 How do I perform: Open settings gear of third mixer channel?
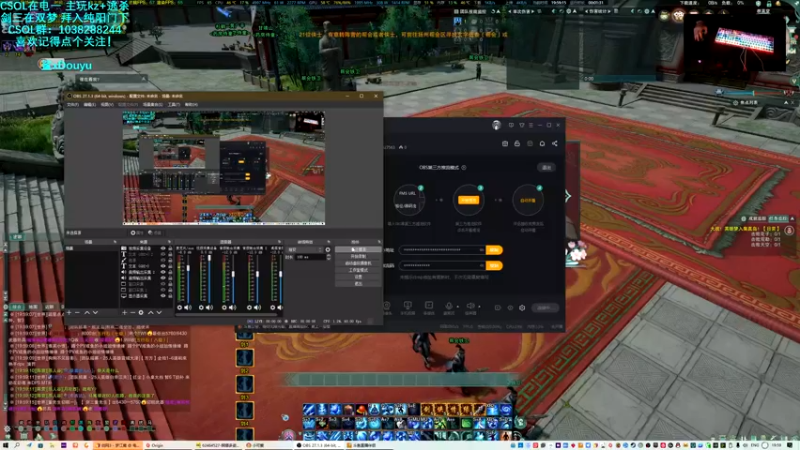pyautogui.click(x=224, y=308)
